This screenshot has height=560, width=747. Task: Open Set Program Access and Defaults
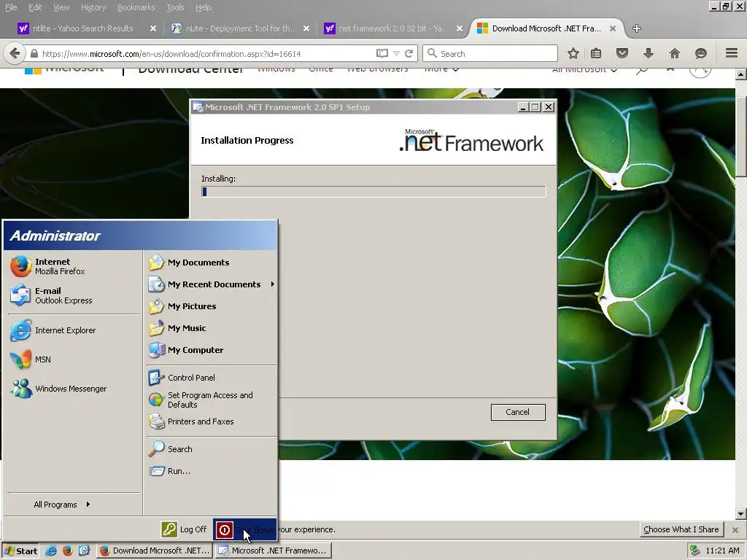pos(211,400)
